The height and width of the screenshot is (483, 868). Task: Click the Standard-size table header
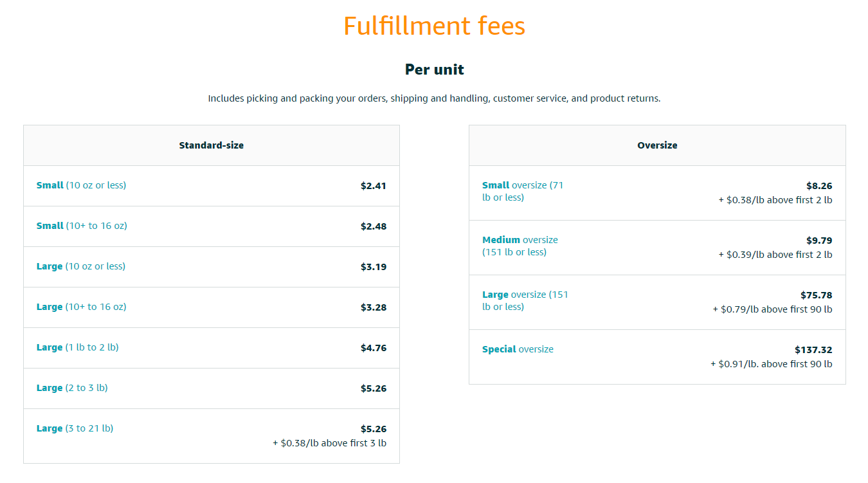coord(212,145)
